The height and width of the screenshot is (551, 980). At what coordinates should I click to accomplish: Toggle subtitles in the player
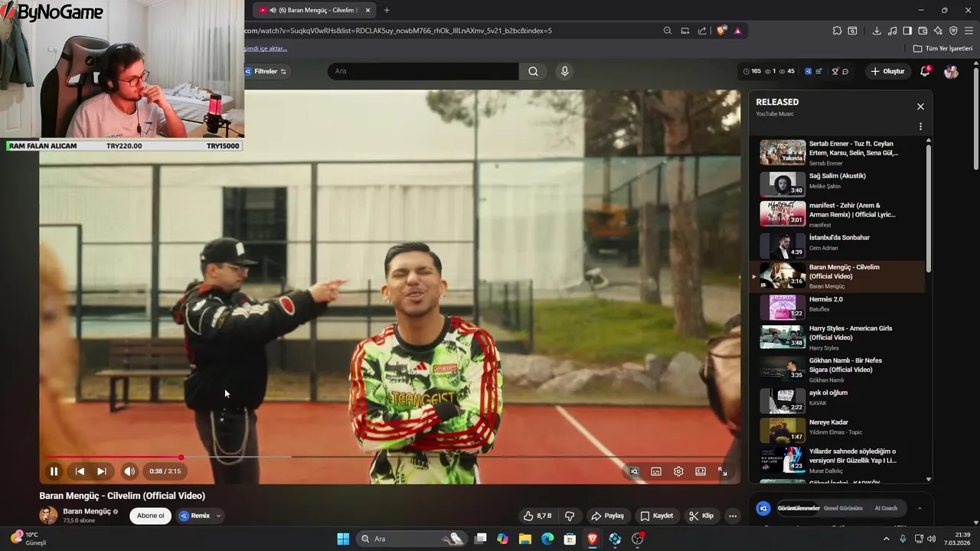coord(656,471)
